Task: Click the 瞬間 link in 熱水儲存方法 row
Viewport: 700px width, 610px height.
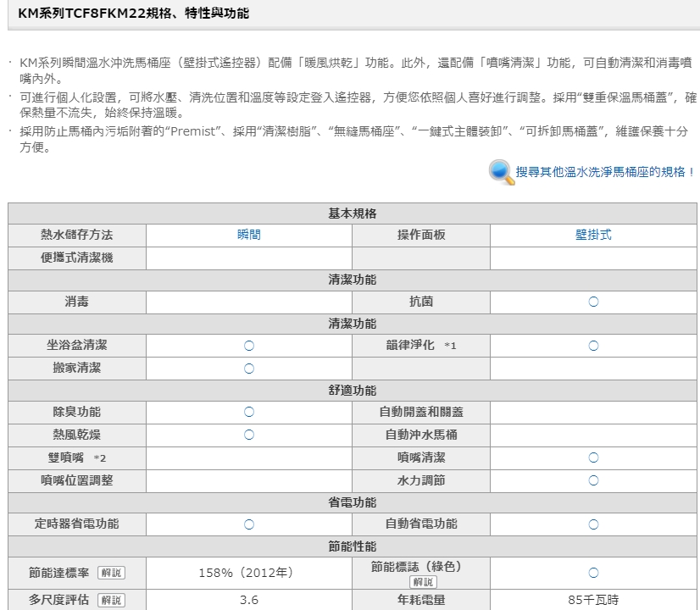Action: tap(248, 235)
